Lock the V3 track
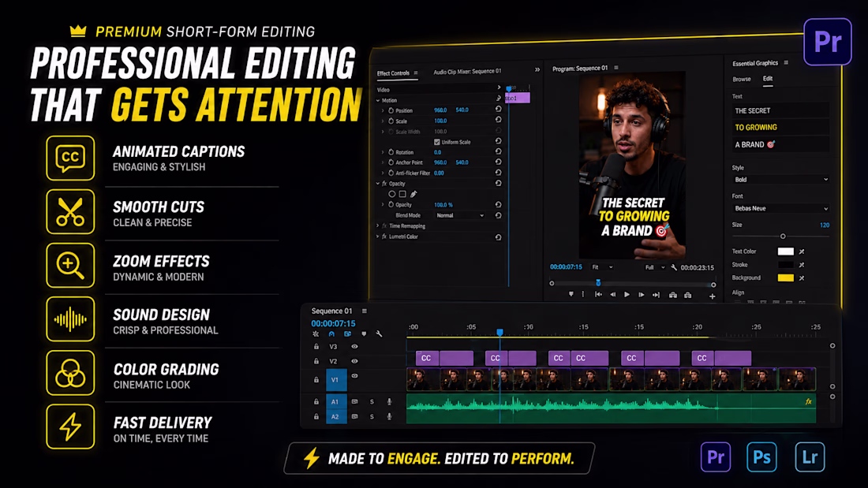The image size is (868, 488). 316,346
